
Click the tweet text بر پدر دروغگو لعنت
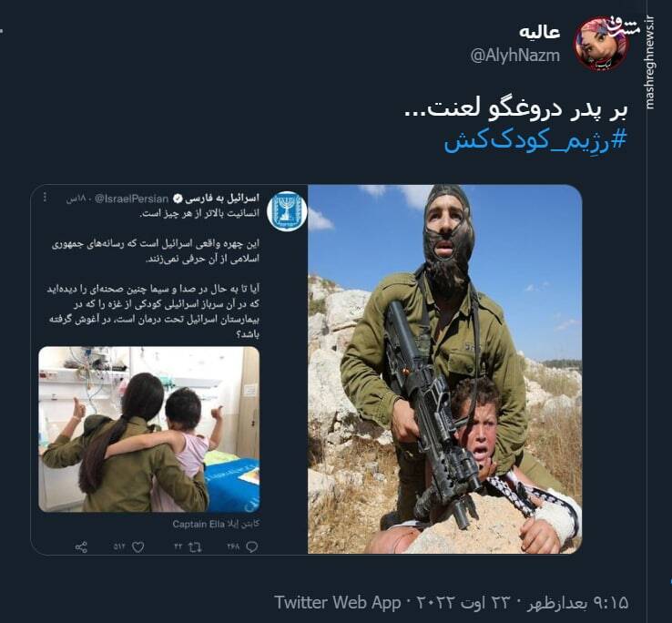click(x=516, y=109)
